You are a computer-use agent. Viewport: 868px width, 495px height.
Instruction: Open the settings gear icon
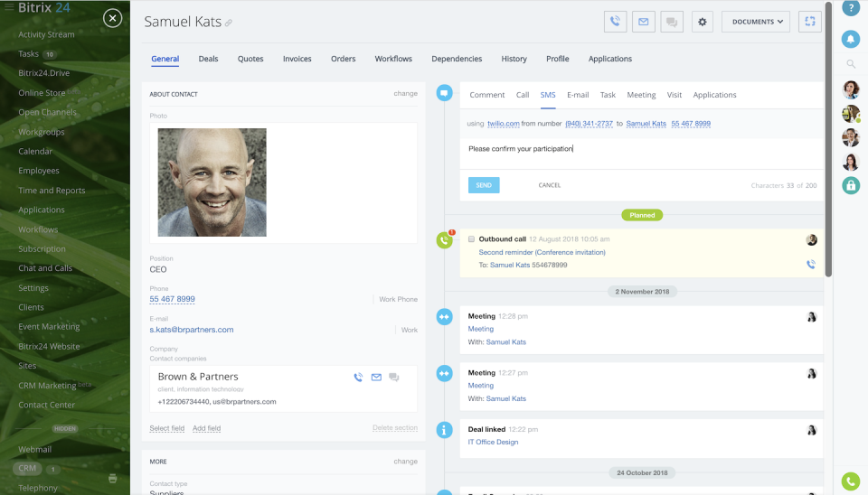click(702, 22)
